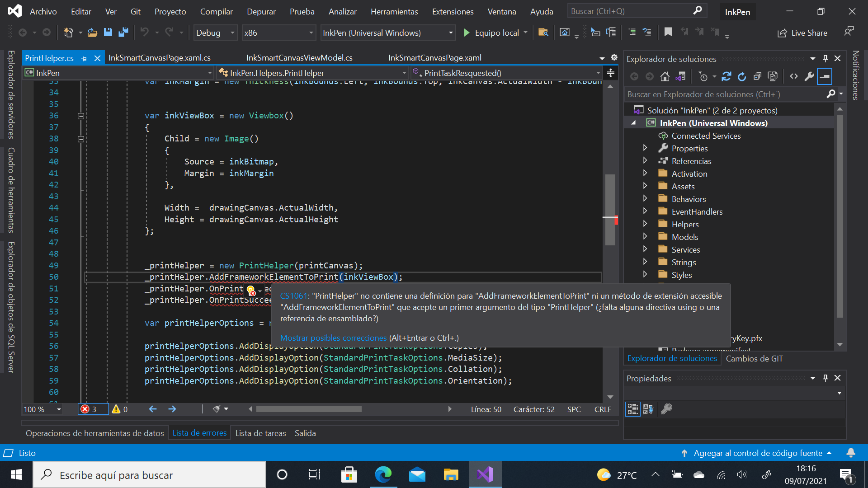Open Microsoft Edge from the taskbar

tap(383, 474)
